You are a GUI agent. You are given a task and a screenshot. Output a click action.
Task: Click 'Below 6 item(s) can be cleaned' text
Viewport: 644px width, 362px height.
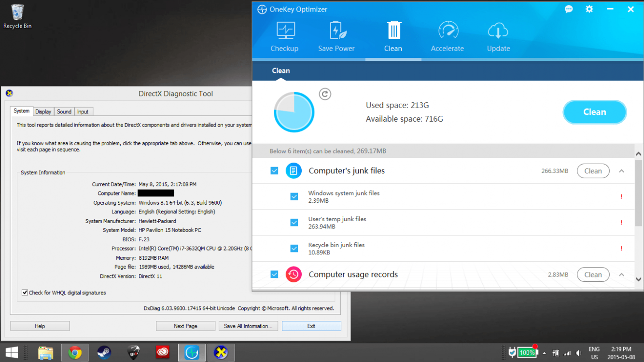click(328, 151)
